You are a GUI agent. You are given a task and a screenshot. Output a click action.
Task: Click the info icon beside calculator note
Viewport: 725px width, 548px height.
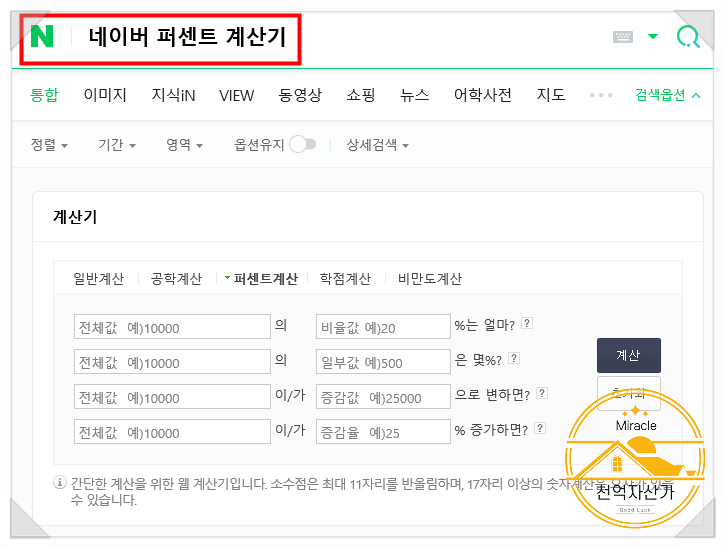[x=59, y=483]
